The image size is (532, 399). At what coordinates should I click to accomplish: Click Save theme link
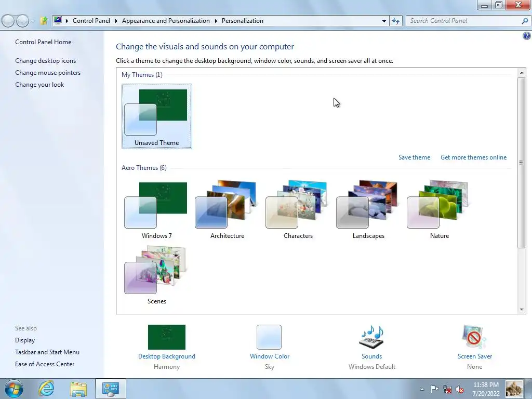(414, 157)
